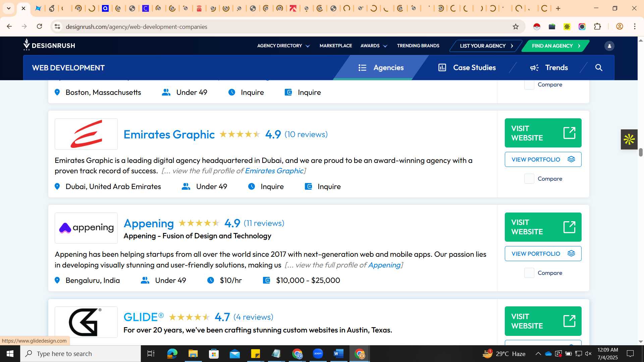Open Chrome three-dot menu
Screen dimensions: 644x362
click(x=635, y=26)
